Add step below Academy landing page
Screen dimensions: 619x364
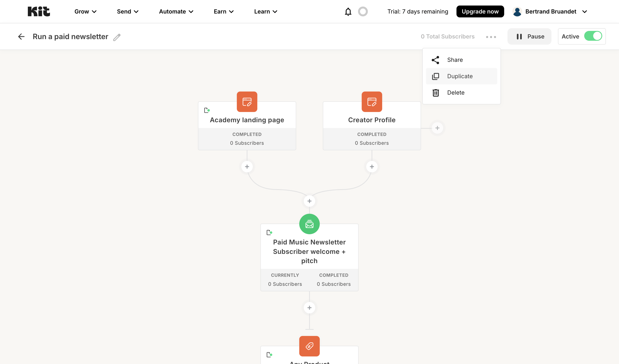click(x=247, y=167)
